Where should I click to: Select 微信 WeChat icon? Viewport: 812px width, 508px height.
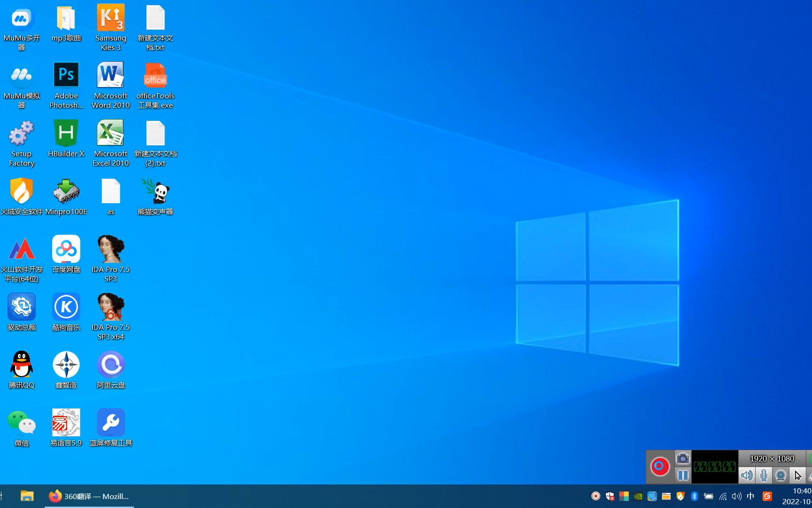point(21,429)
